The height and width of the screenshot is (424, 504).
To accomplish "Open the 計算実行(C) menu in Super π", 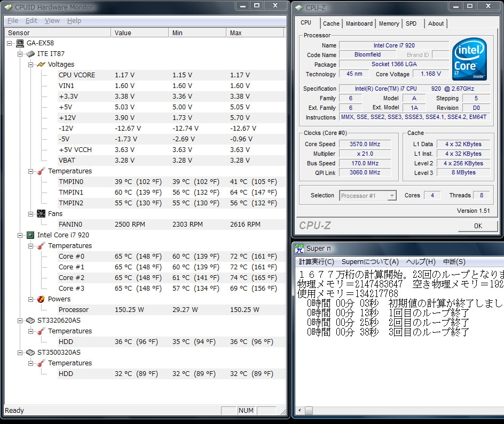I will point(316,262).
